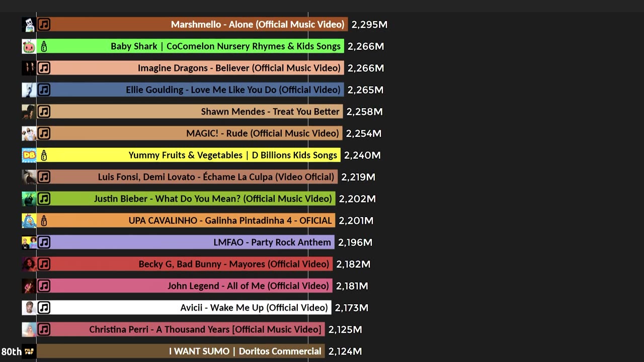
Task: Click the music note icon beside Becky G Mayores
Action: (44, 264)
